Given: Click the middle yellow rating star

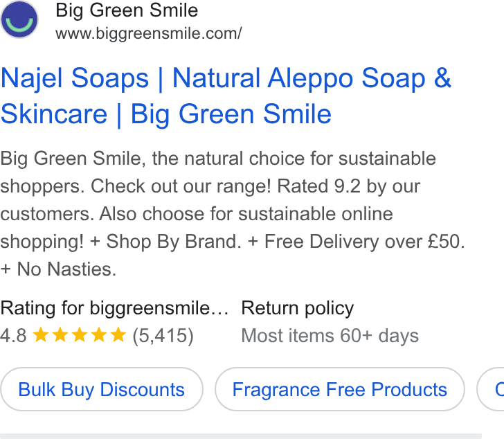Looking at the screenshot, I should [80, 334].
